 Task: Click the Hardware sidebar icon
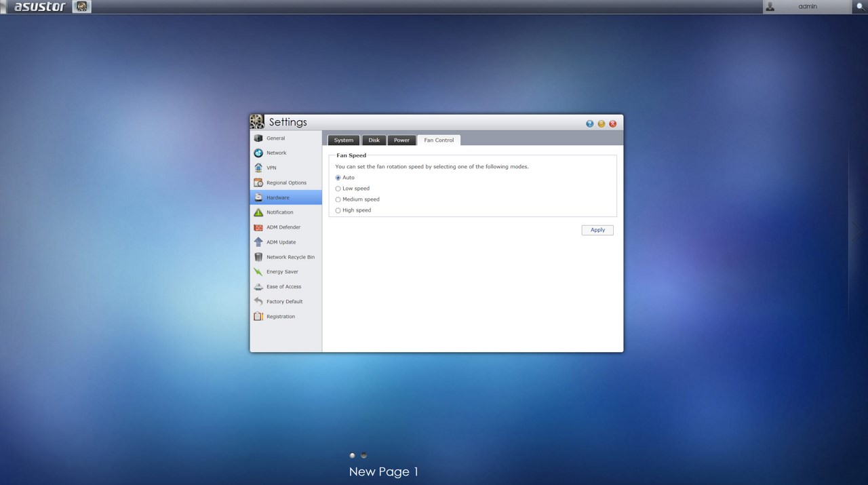pos(258,197)
